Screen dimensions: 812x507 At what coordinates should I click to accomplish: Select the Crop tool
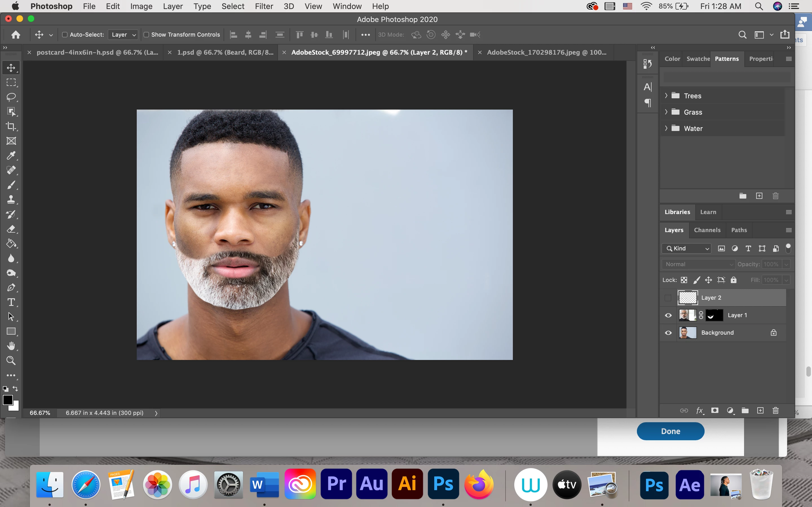(11, 126)
